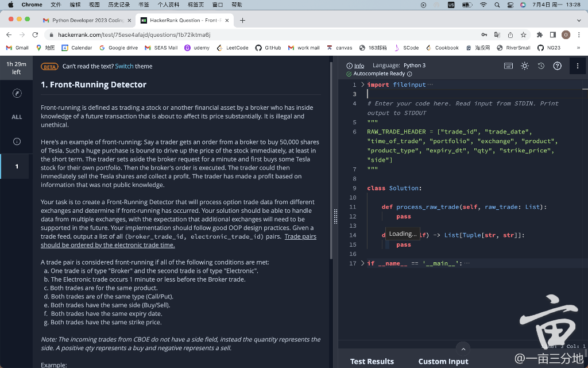
Task: Open the RiverSmall bookmark
Action: [x=513, y=48]
